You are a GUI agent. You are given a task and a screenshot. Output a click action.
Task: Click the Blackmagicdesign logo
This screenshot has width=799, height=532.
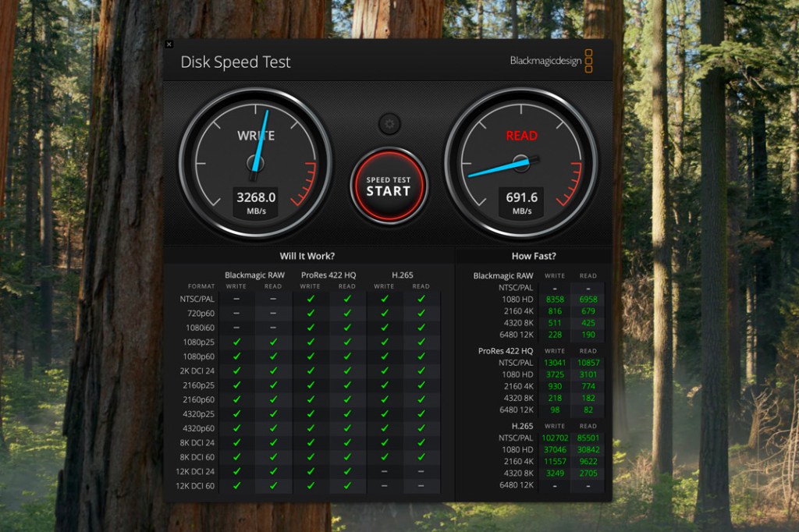[552, 61]
